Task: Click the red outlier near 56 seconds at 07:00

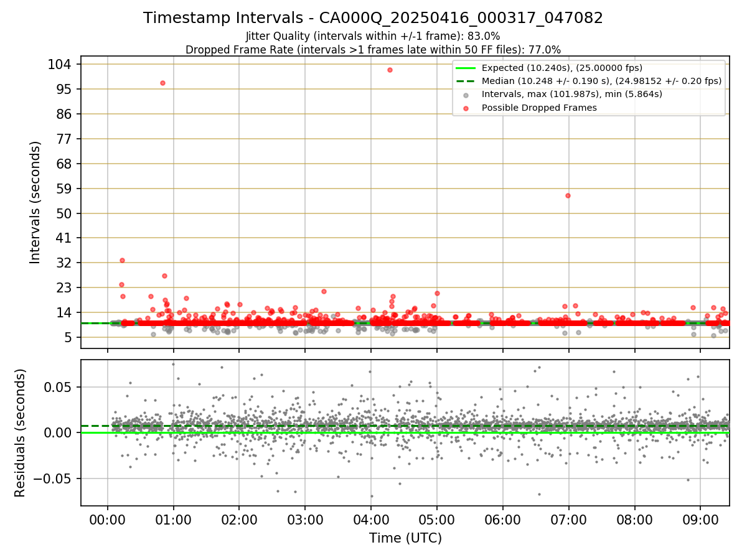Action: (x=568, y=195)
